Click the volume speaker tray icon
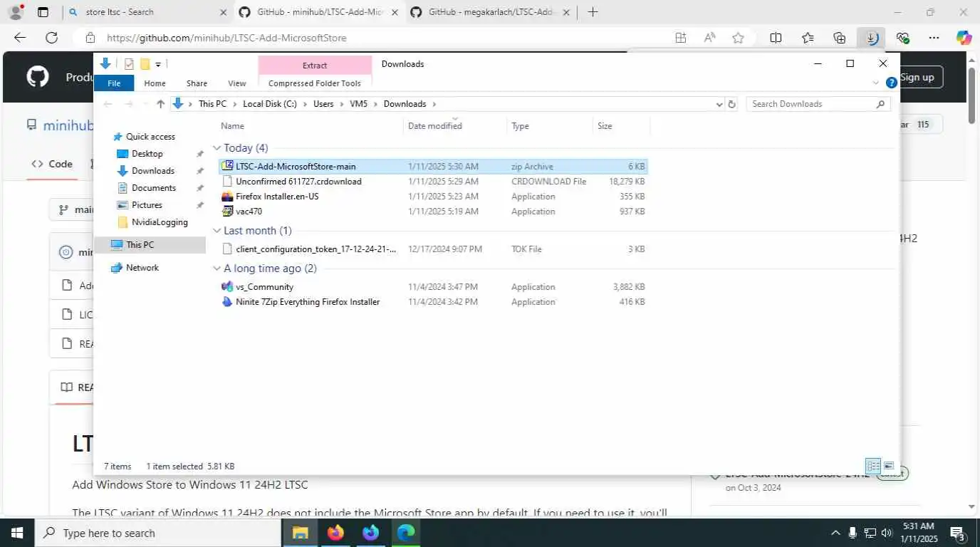This screenshot has width=980, height=547. (x=887, y=533)
